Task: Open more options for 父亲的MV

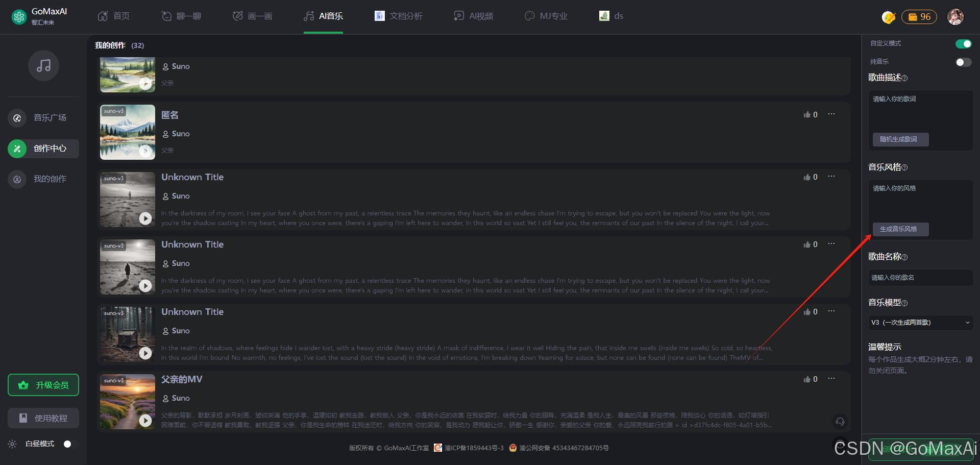Action: coord(831,378)
